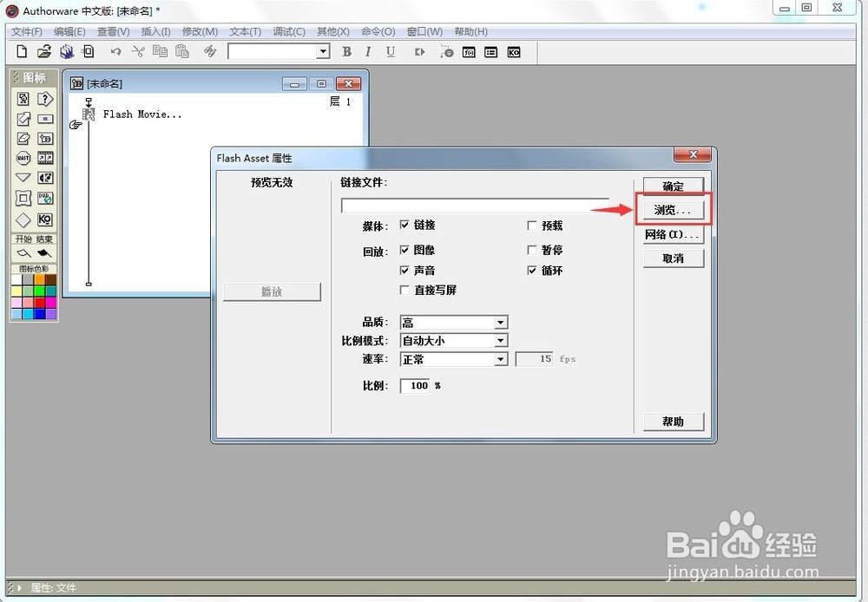Click the 确定 confirm button

pyautogui.click(x=674, y=186)
